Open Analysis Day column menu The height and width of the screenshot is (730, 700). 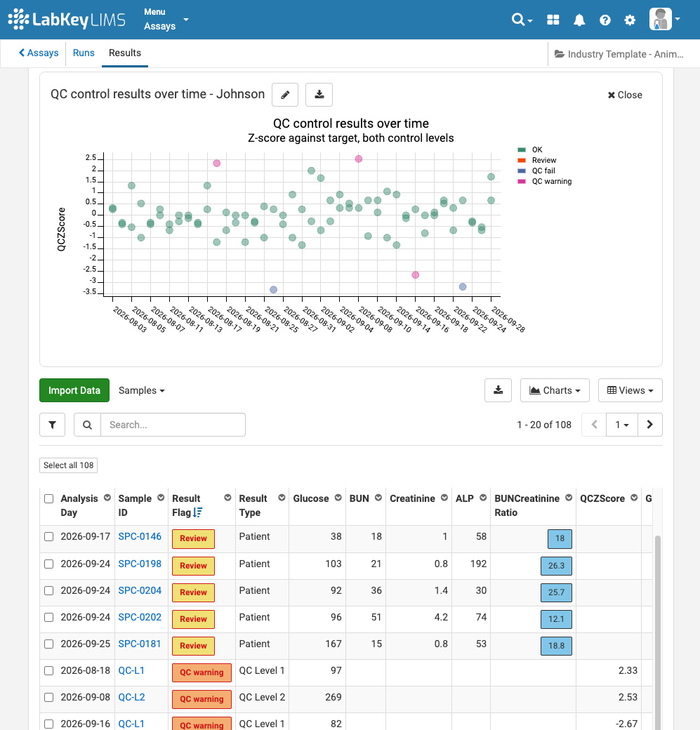click(x=107, y=498)
